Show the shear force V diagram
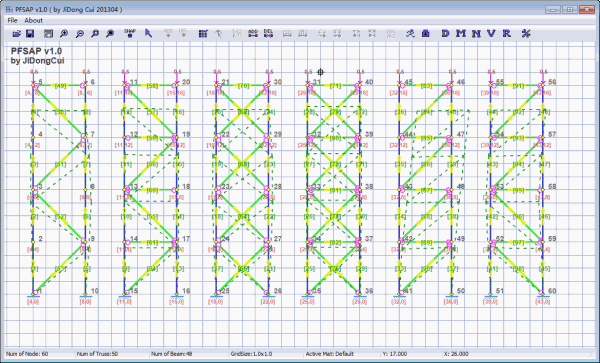The image size is (600, 363). coord(491,34)
